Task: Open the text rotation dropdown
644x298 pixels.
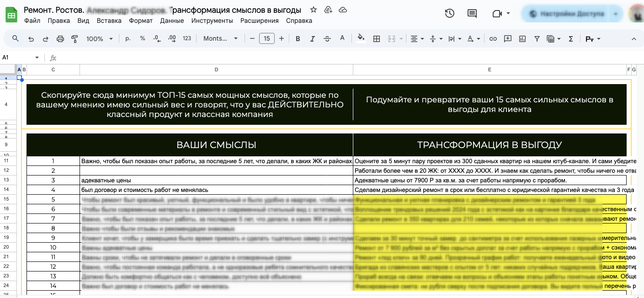Action: [x=473, y=39]
